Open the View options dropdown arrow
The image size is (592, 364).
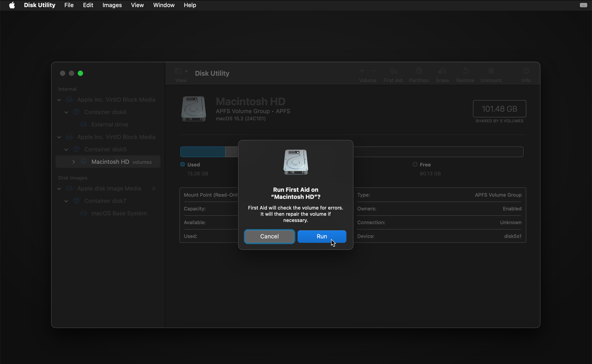tap(186, 71)
